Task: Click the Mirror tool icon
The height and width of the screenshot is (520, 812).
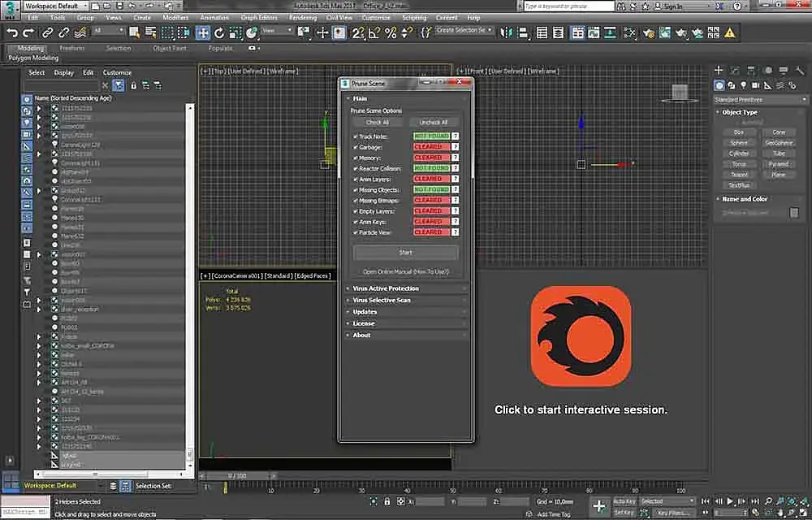Action: pyautogui.click(x=506, y=32)
